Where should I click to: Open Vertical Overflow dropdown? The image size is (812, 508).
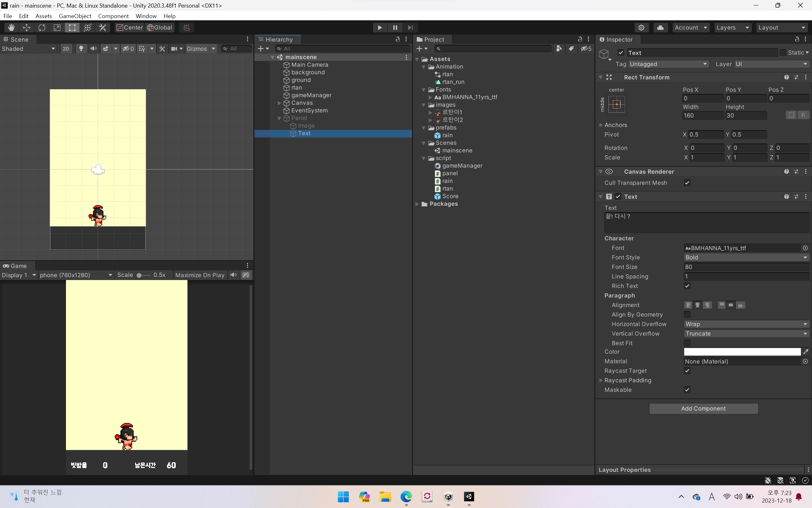point(747,334)
